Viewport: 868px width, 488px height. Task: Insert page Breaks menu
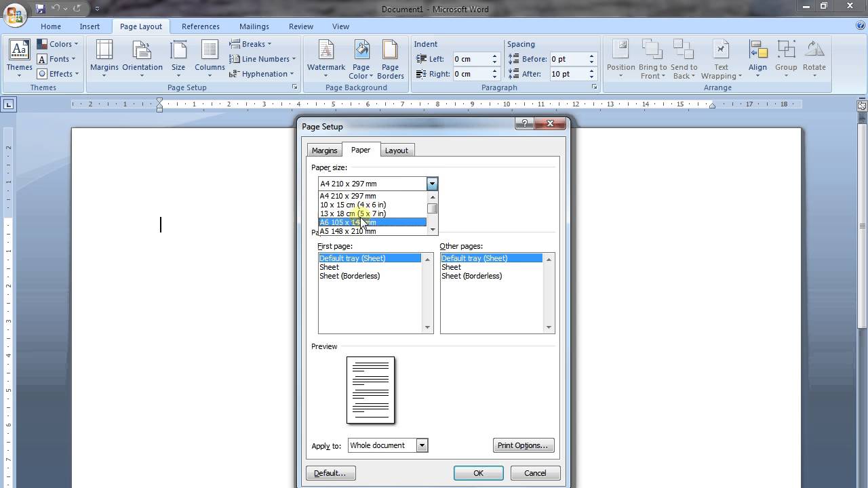pyautogui.click(x=250, y=44)
